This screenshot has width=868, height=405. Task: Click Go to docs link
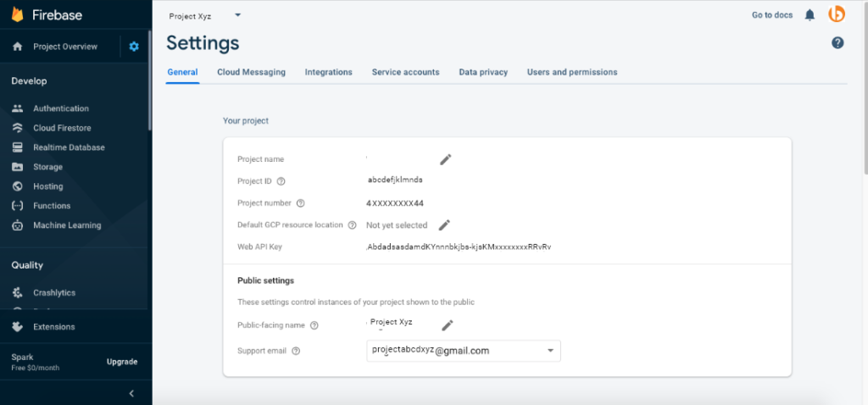[x=772, y=15]
